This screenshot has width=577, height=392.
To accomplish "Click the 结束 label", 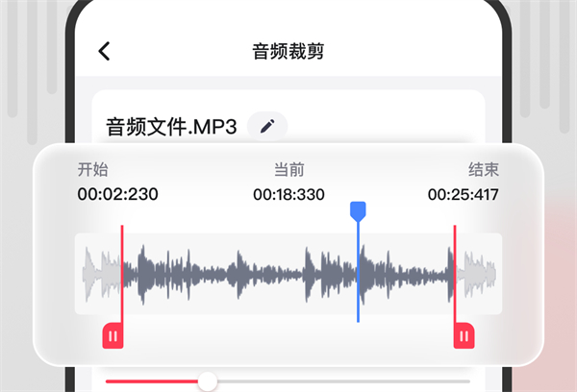I will [x=484, y=169].
